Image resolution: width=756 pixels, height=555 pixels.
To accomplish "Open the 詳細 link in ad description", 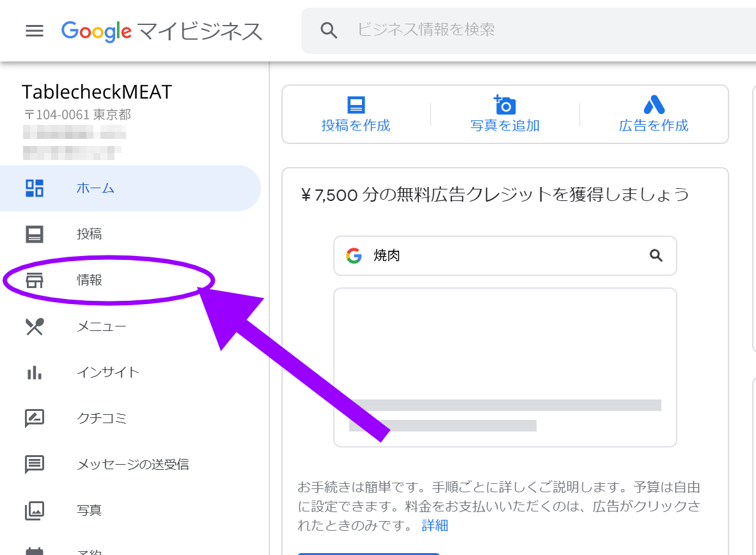I will tap(435, 526).
